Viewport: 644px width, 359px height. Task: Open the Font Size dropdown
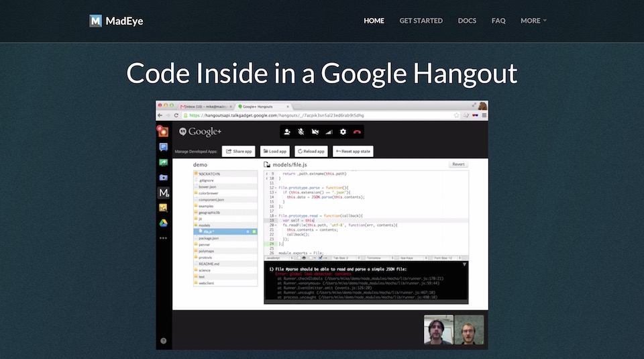447,258
